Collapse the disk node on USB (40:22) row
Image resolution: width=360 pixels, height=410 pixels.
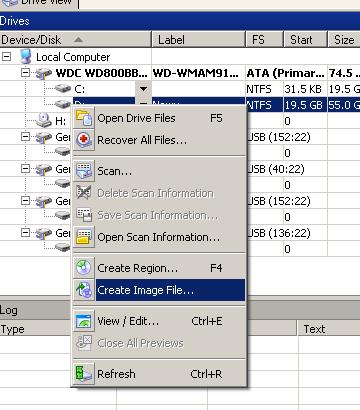tap(25, 169)
